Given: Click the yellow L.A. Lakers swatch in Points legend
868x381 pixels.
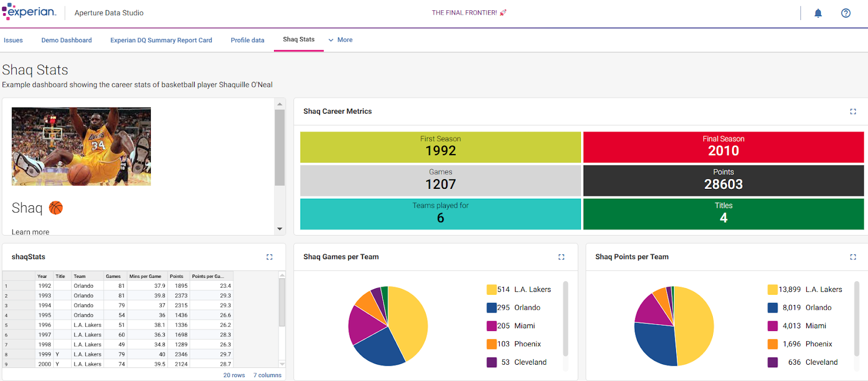Looking at the screenshot, I should point(773,289).
